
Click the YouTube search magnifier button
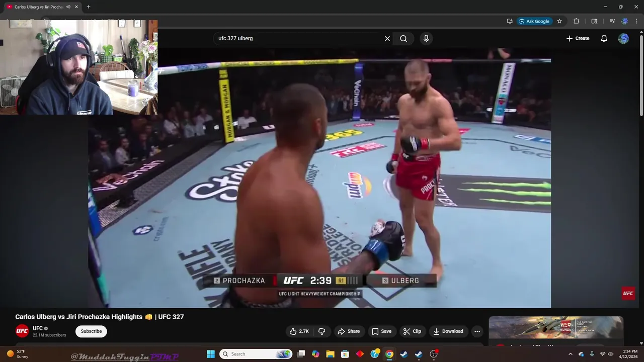click(x=404, y=38)
